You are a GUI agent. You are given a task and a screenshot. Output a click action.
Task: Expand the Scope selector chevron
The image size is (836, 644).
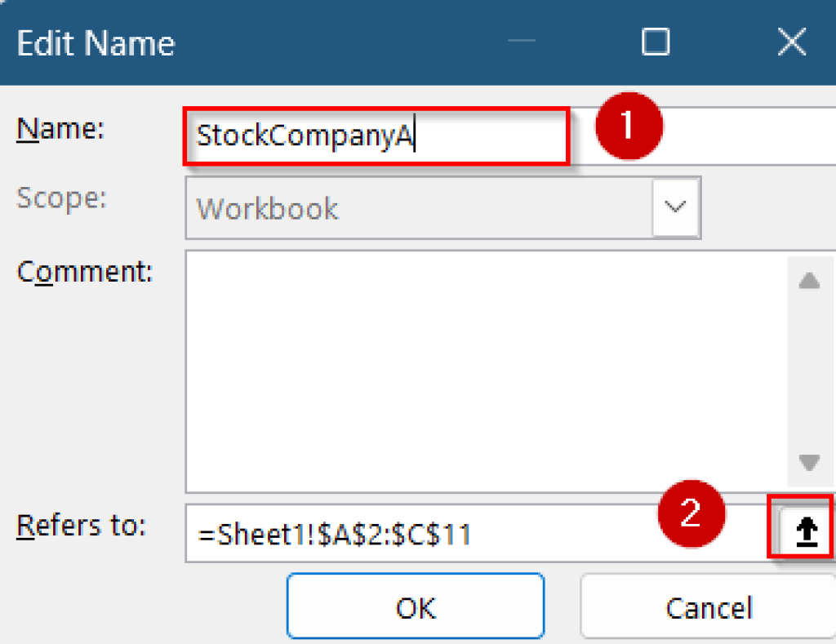[x=675, y=207]
